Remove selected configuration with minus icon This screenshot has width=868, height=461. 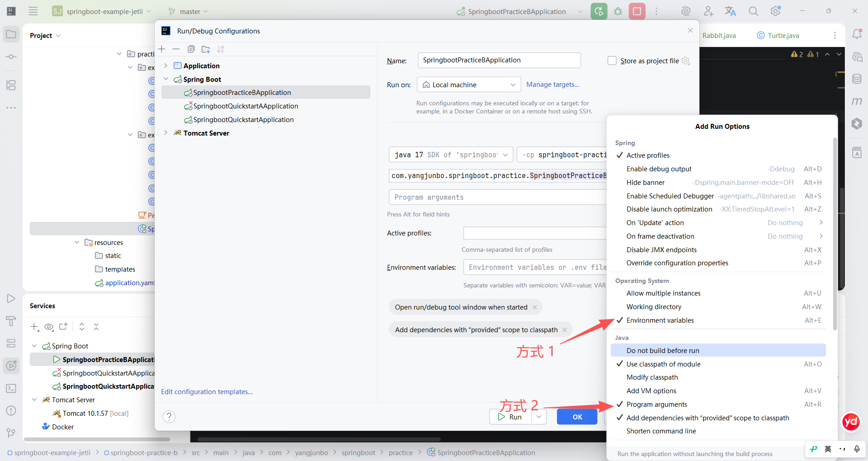[x=176, y=49]
